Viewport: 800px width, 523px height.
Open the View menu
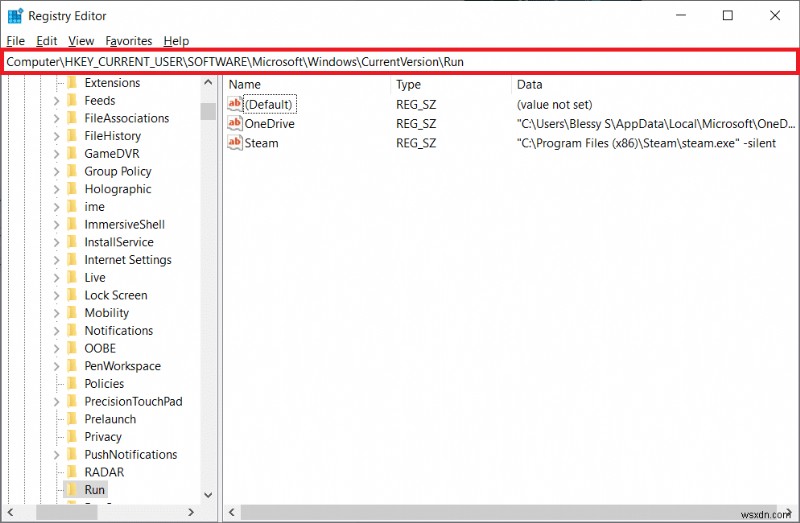[x=81, y=41]
